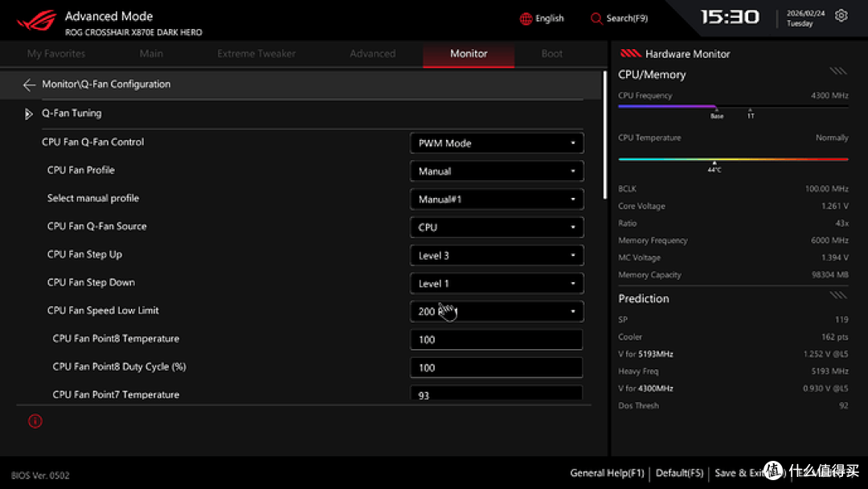Click MC Voltage 1.394 V value
This screenshot has height=489, width=868.
(835, 257)
